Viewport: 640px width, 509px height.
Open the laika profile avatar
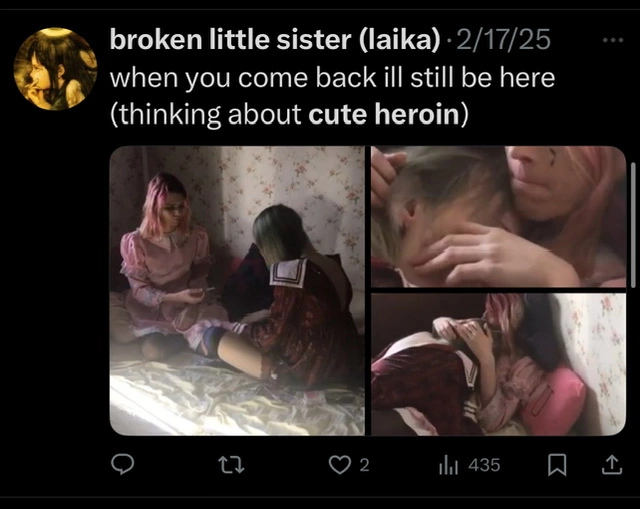coord(56,69)
